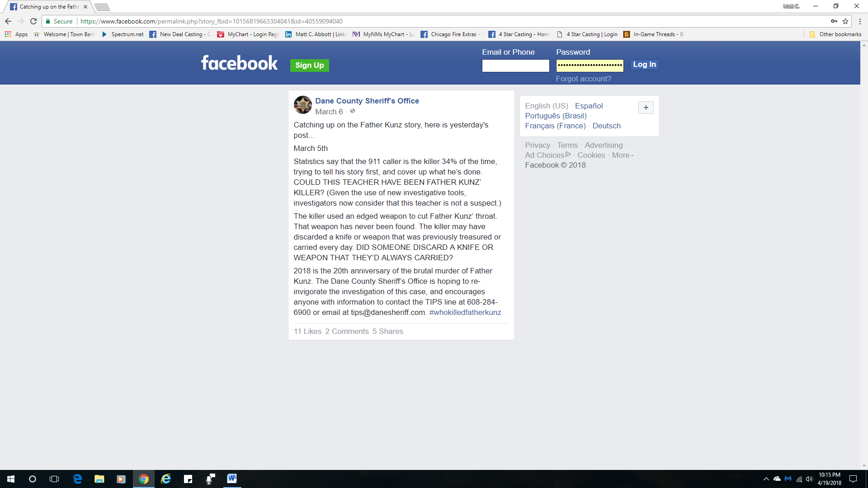Open the Word icon in the taskbar
The height and width of the screenshot is (488, 868).
click(x=232, y=479)
